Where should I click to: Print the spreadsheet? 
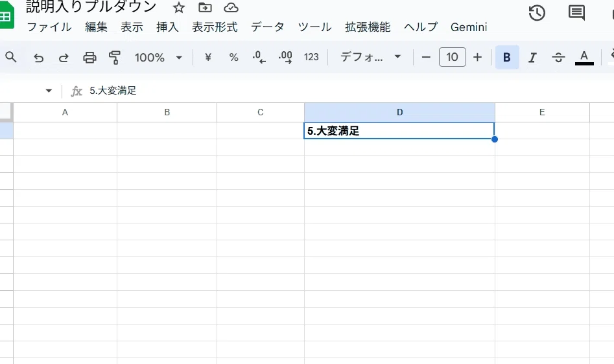[89, 58]
